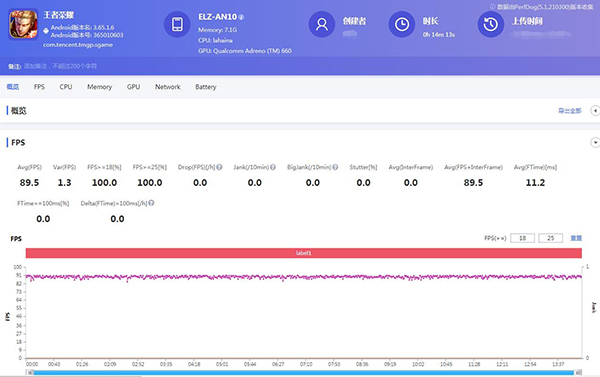Click the creator user avatar icon

(x=322, y=24)
